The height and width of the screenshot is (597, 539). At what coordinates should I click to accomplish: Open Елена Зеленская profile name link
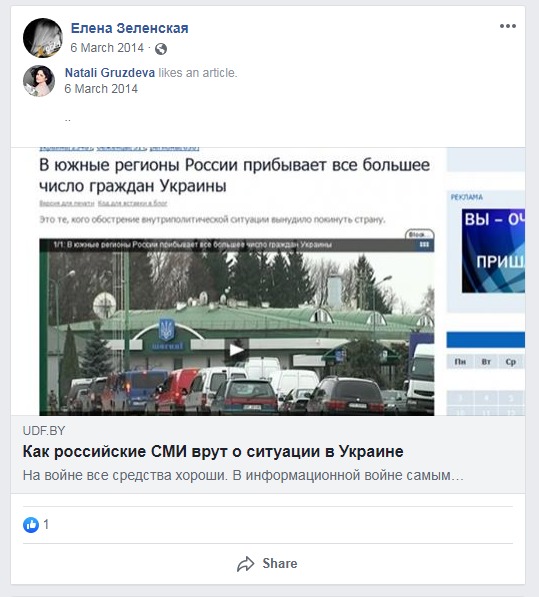click(x=129, y=28)
